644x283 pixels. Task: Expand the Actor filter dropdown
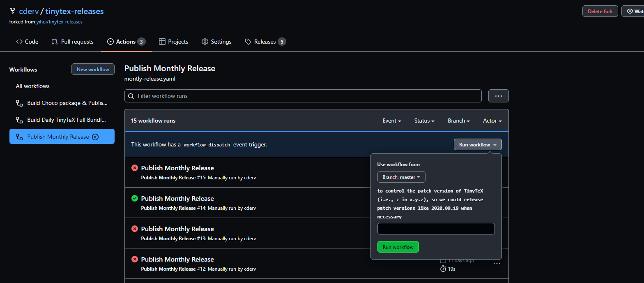point(492,121)
